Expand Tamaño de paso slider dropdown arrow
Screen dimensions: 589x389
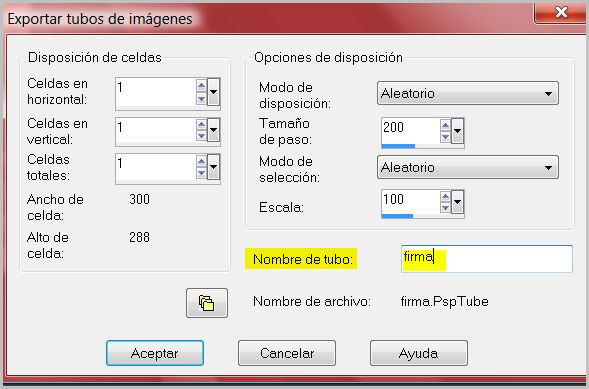pyautogui.click(x=457, y=131)
